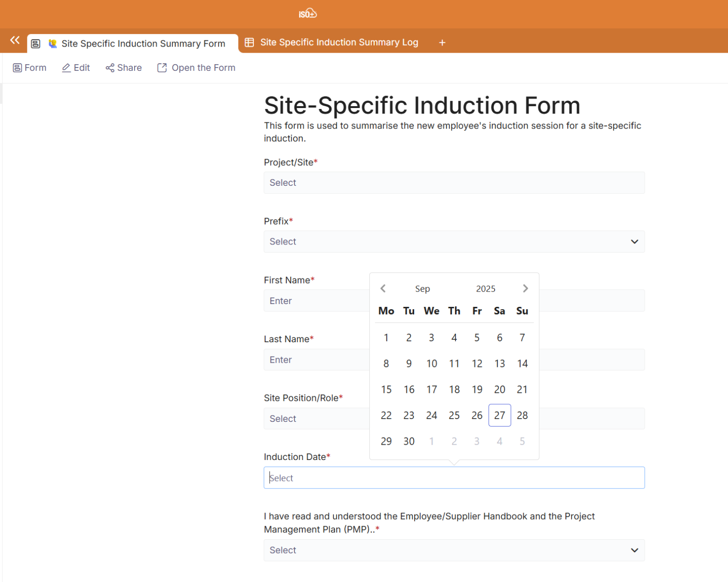Open the Project/Site select field
The image size is (728, 582).
tap(454, 183)
